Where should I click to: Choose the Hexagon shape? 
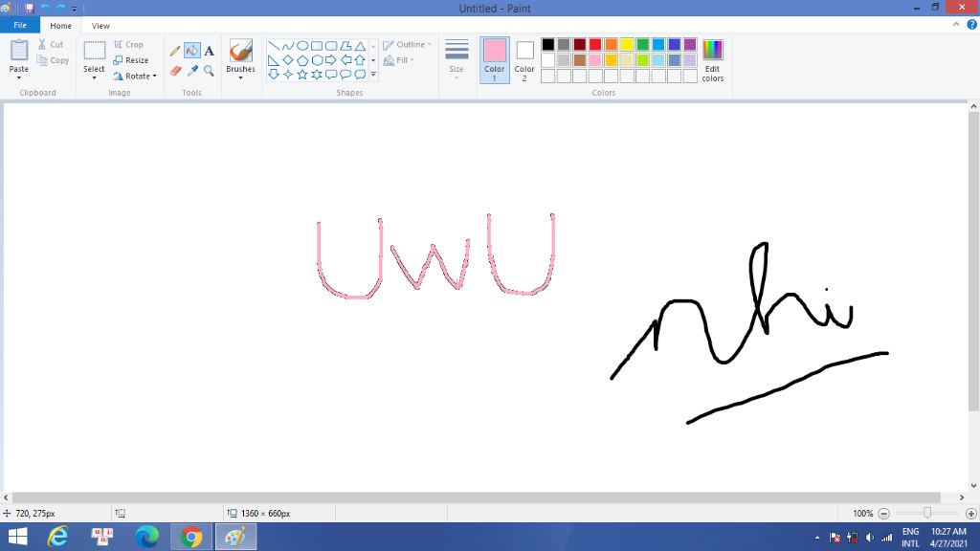[317, 60]
